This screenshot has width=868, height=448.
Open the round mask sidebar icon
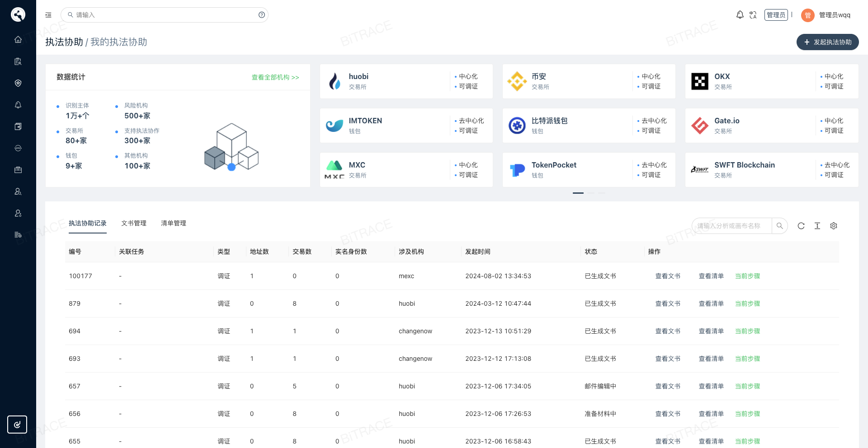point(18,148)
